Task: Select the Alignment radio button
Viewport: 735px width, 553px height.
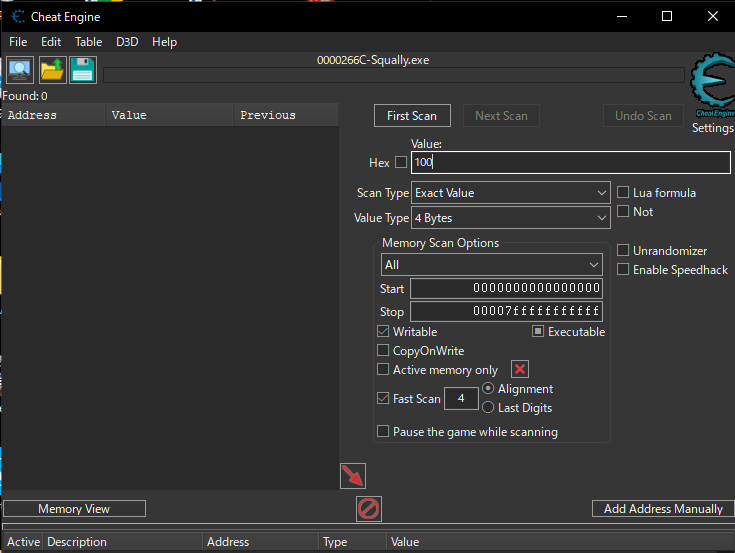Action: [x=488, y=389]
